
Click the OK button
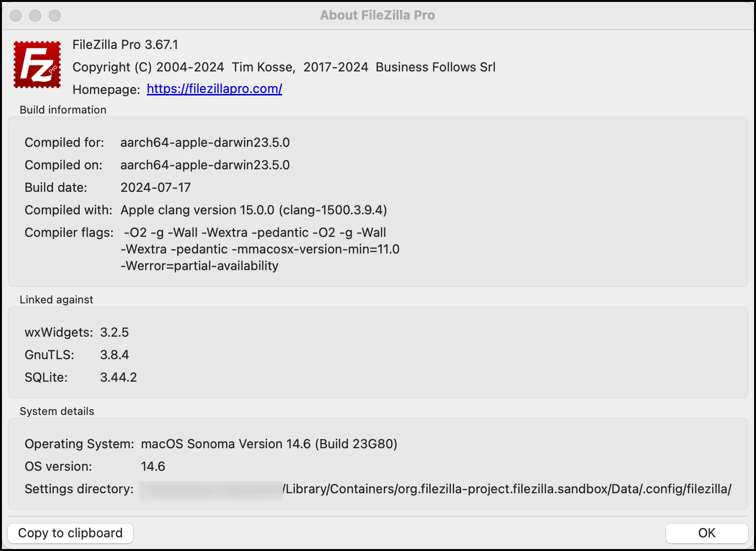[707, 533]
